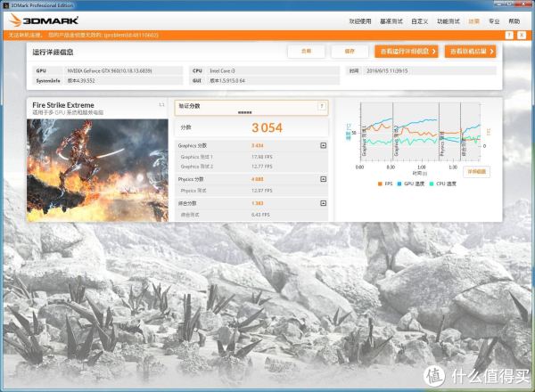The width and height of the screenshot is (535, 392).
Task: Click the white 保存 save button
Action: (350, 51)
